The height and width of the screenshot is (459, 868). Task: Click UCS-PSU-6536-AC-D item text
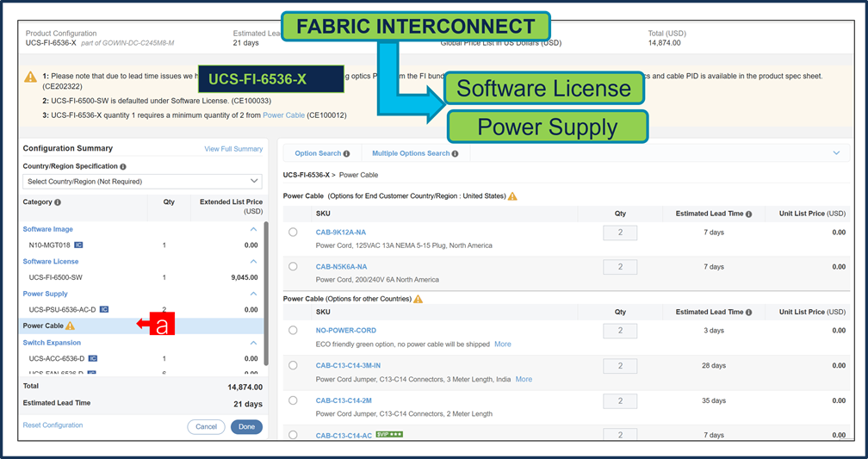62,309
